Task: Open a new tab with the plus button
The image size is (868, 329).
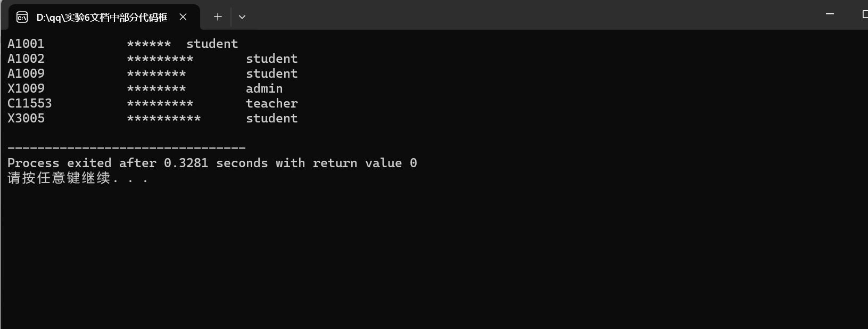Action: (218, 17)
